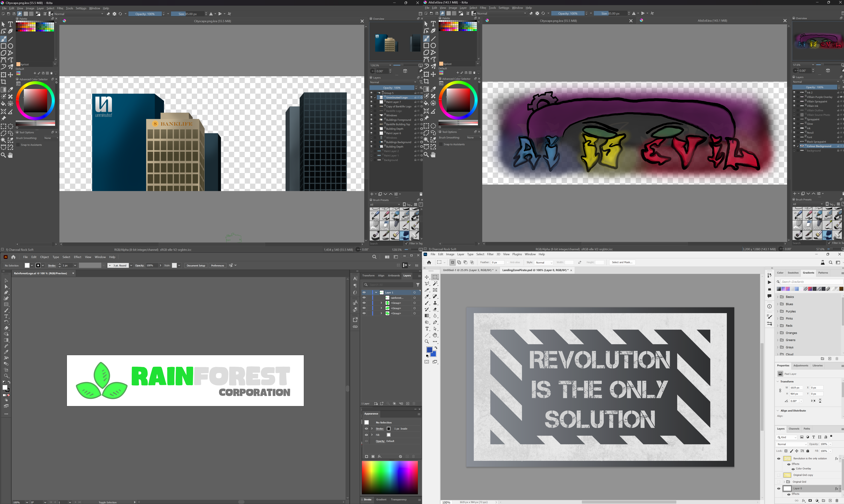Expand the Purples gradient folder
The image size is (844, 504).
pyautogui.click(x=778, y=311)
